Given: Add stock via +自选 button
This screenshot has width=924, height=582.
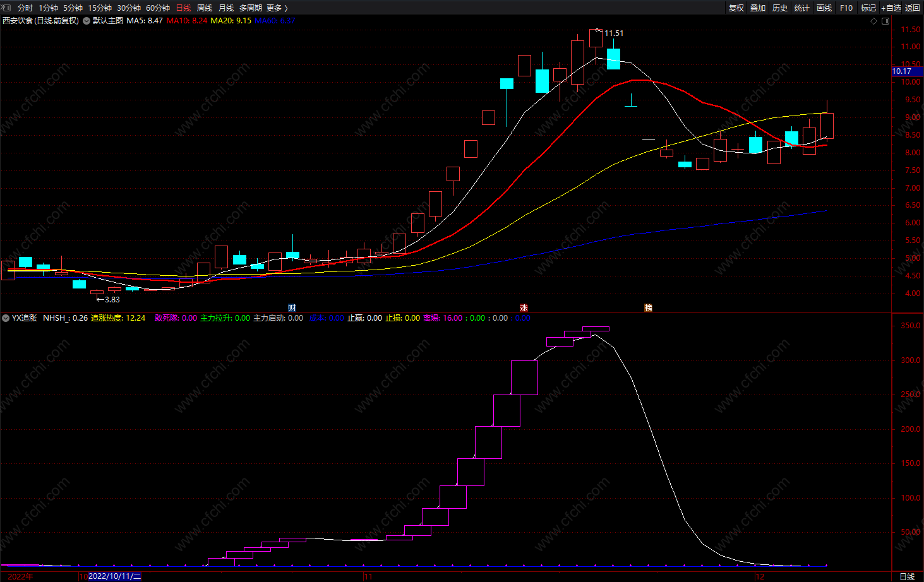Looking at the screenshot, I should 891,8.
